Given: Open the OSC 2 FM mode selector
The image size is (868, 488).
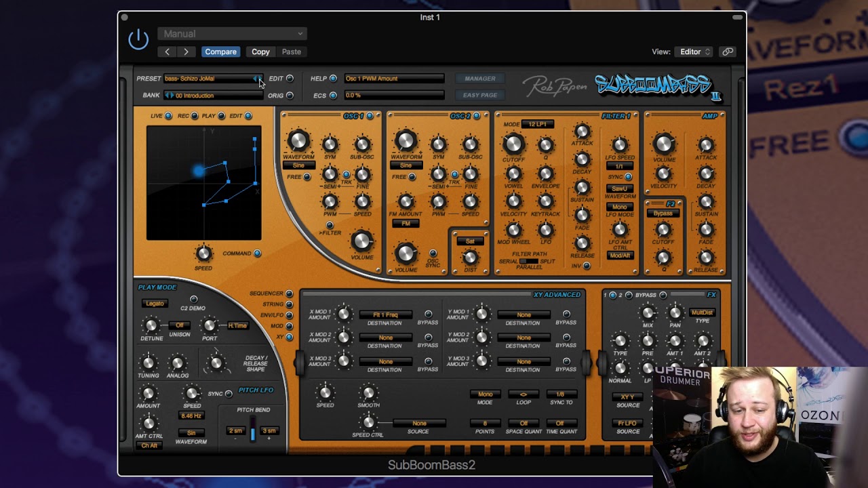Looking at the screenshot, I should point(406,223).
